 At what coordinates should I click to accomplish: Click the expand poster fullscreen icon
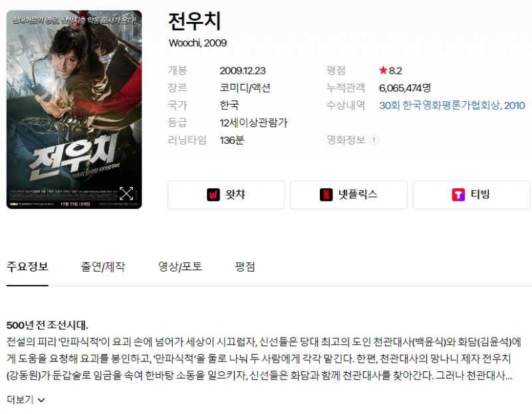point(126,194)
